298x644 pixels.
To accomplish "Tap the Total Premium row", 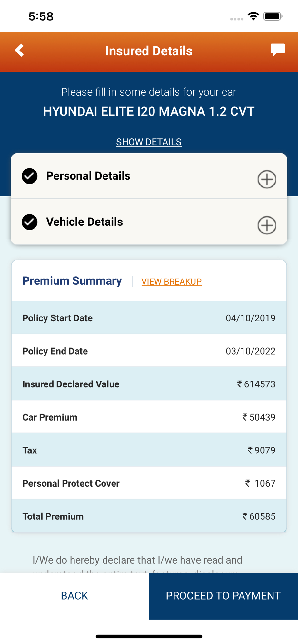I will [149, 516].
